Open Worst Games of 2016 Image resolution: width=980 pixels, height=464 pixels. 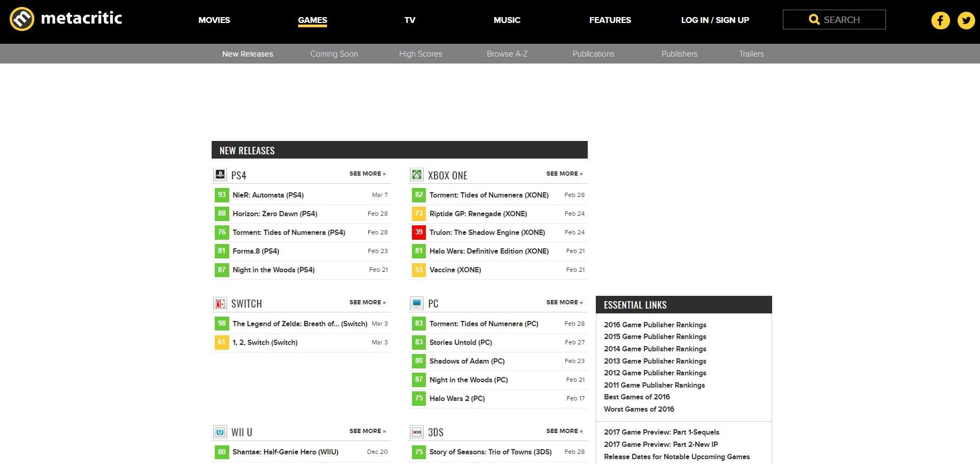pos(639,409)
